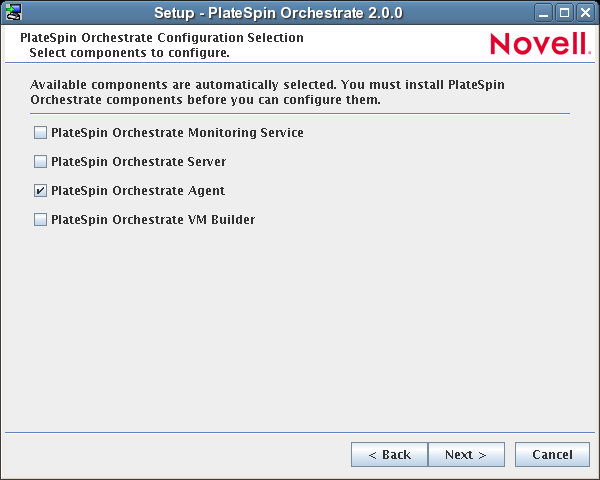600x480 pixels.
Task: Enable the Monitoring Service checkbox
Action: (40, 132)
